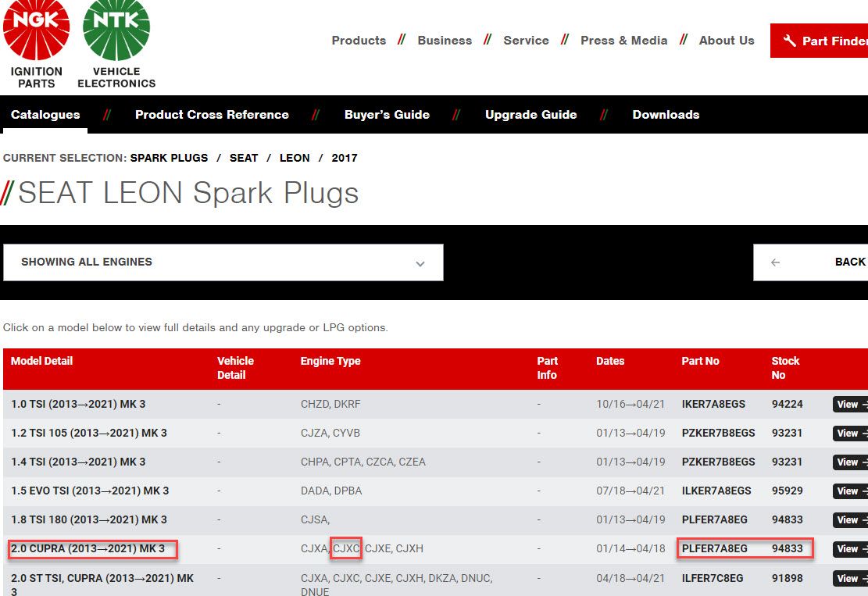This screenshot has width=868, height=596.
Task: Open the Products menu
Action: click(359, 41)
